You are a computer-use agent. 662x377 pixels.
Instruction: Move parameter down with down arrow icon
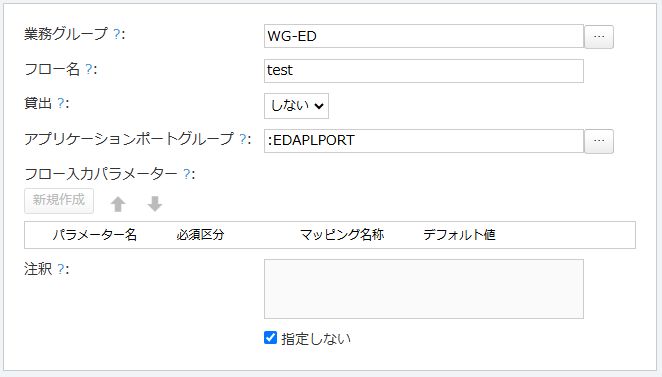tap(155, 204)
